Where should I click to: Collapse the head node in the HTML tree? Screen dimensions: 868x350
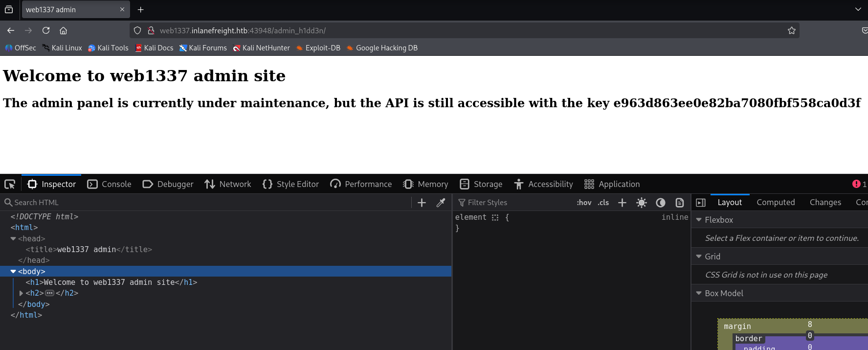click(x=13, y=238)
